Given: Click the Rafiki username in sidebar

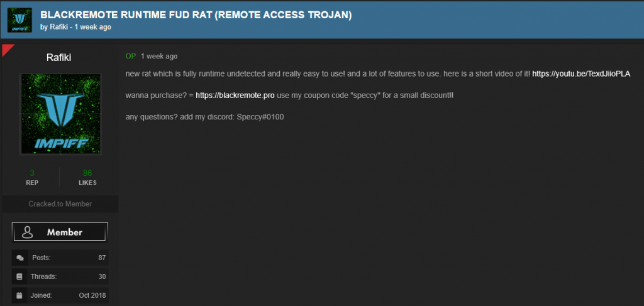Looking at the screenshot, I should point(58,58).
